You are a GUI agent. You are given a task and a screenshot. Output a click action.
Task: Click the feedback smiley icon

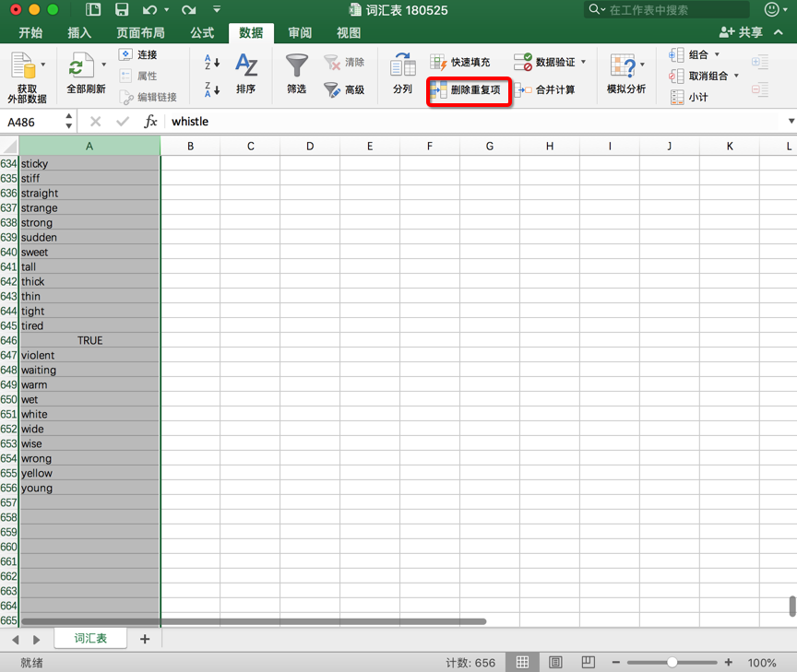771,9
